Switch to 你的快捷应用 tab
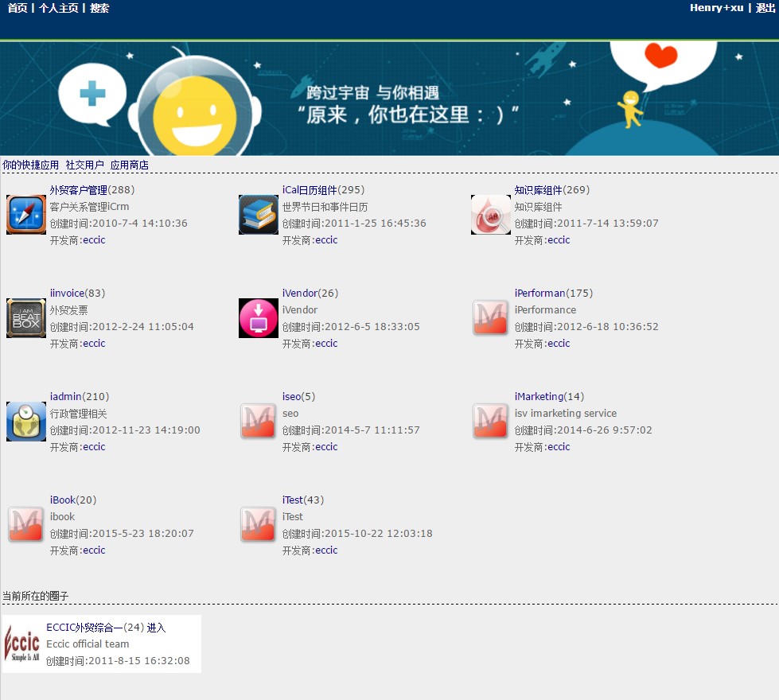Viewport: 779px width, 700px height. point(31,165)
